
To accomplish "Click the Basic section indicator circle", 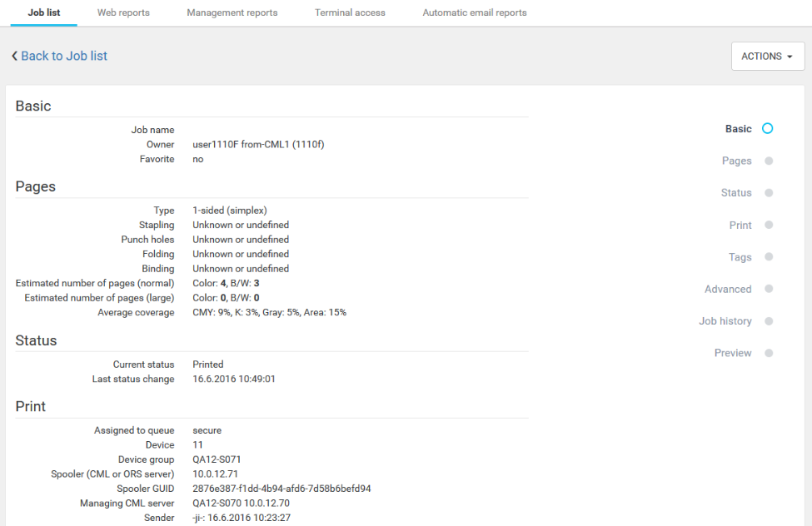I will coord(768,129).
